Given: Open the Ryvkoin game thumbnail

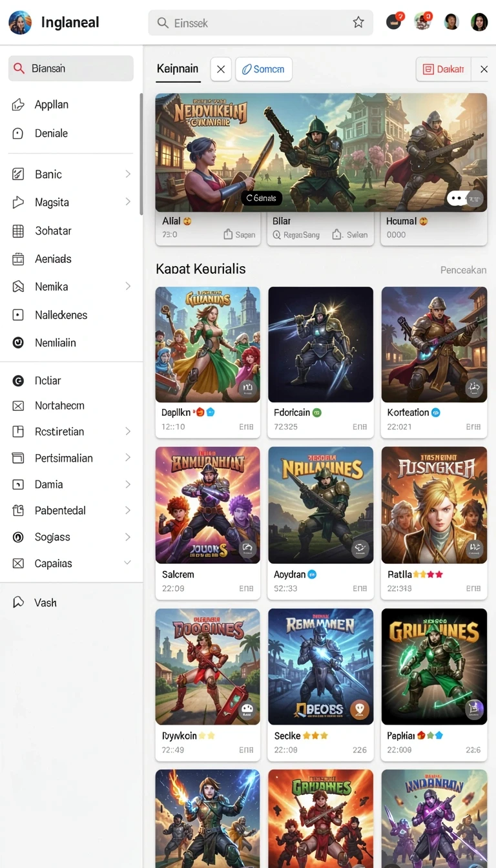Looking at the screenshot, I should tap(207, 666).
